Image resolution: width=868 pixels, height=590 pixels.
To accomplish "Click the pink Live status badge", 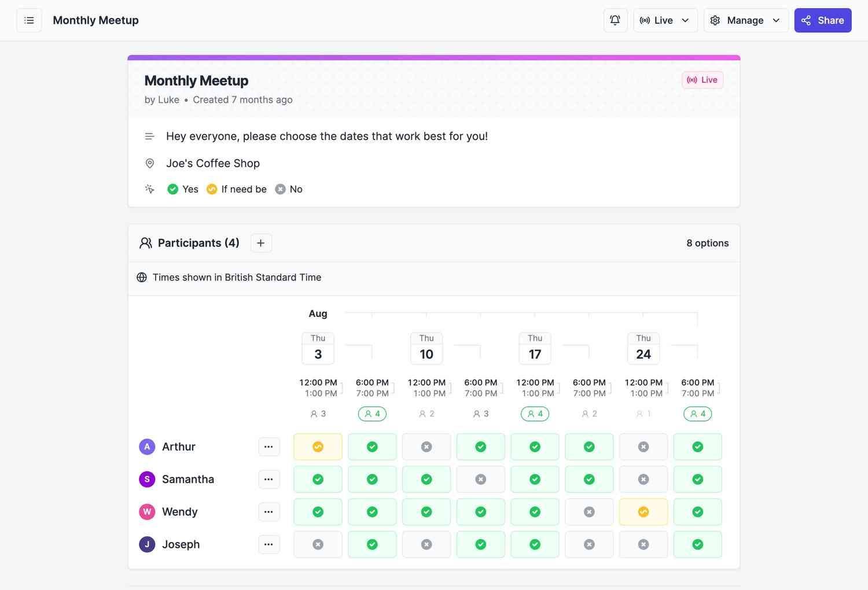I will [702, 80].
